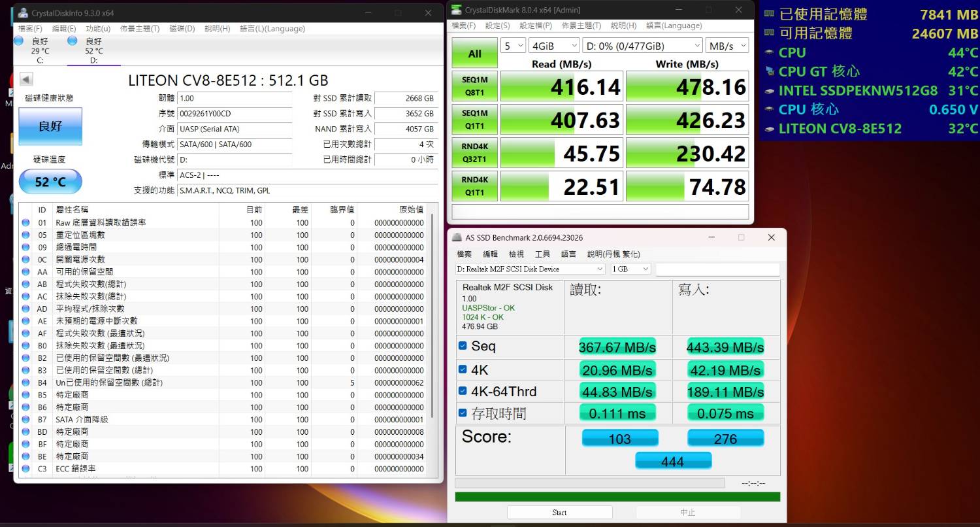Screen dimensions: 980x527
Task: Open the test count dropdown showing 5
Action: [513, 46]
